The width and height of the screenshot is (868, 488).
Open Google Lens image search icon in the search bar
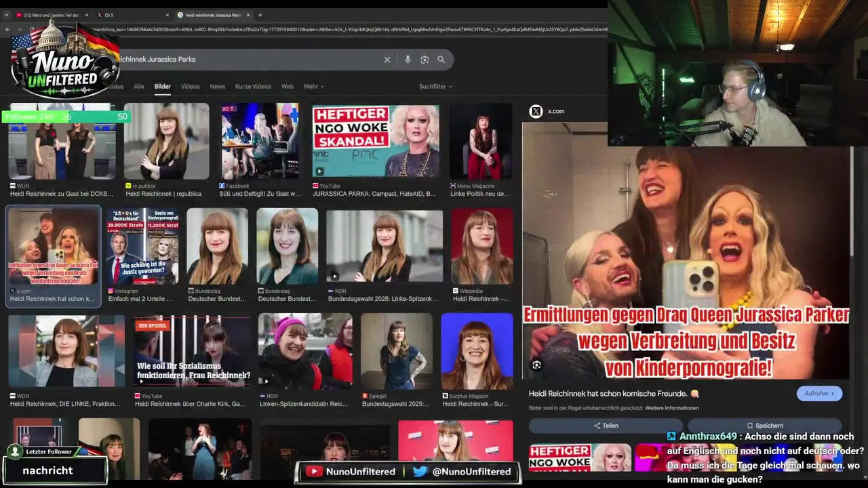[x=425, y=60]
